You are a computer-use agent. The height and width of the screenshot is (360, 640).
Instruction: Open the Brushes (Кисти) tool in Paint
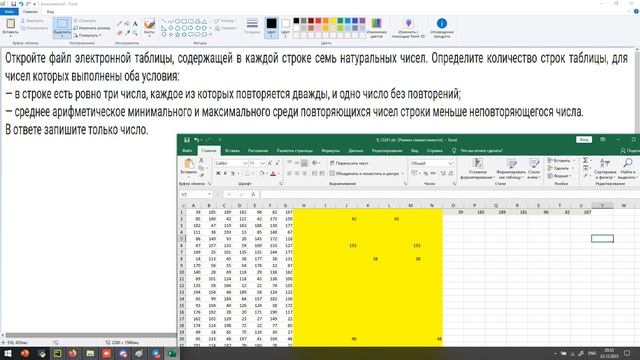click(149, 27)
